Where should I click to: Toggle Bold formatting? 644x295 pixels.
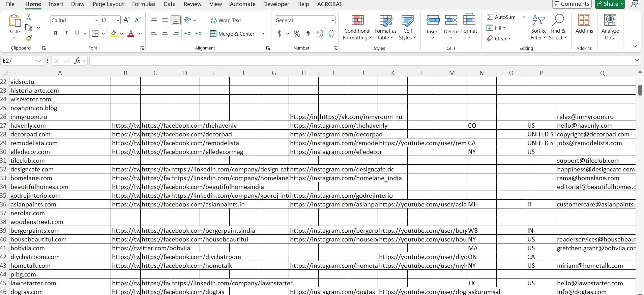(56, 34)
